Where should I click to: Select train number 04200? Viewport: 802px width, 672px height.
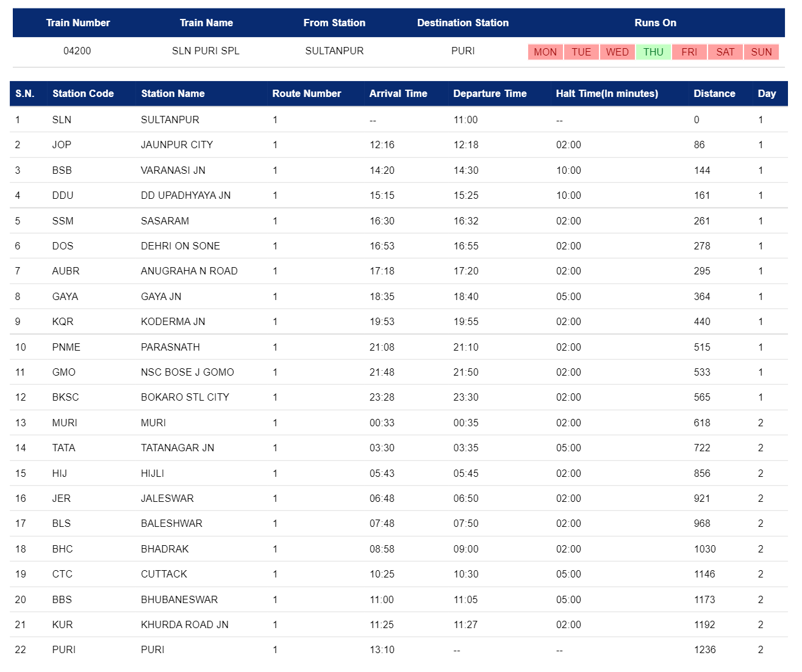tap(77, 51)
